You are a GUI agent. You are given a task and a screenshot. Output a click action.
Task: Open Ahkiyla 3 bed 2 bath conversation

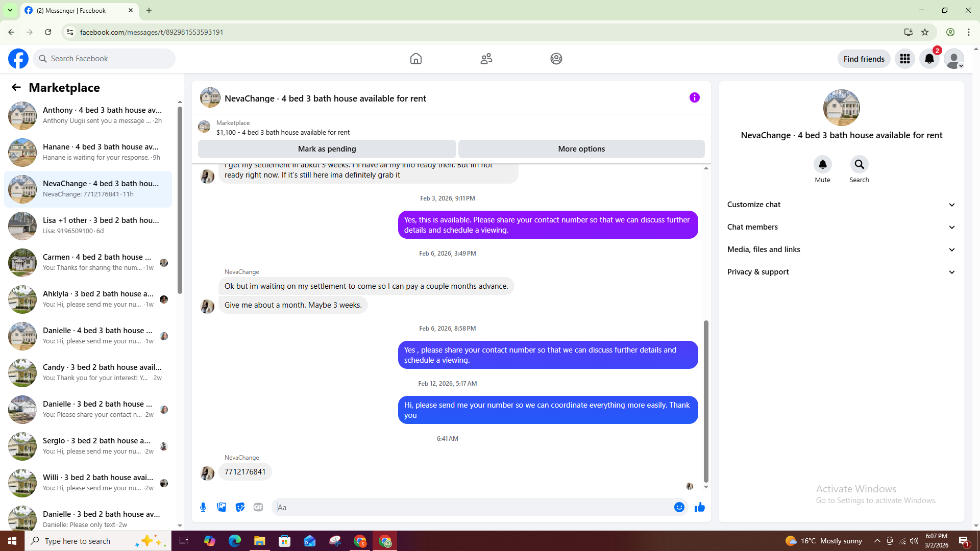88,299
